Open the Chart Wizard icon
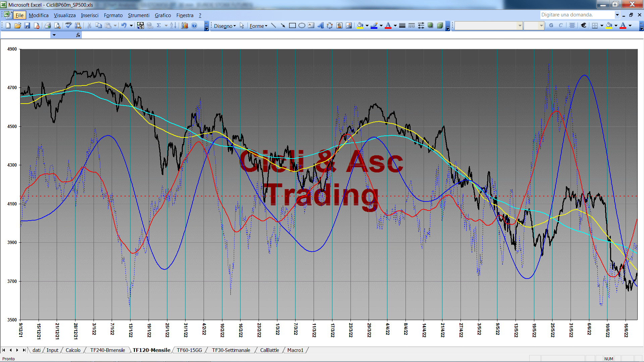The image size is (644, 362). [x=184, y=26]
